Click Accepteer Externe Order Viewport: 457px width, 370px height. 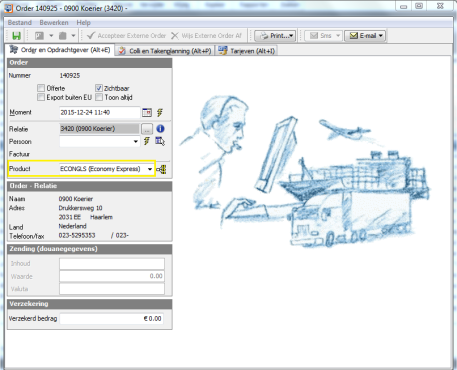coord(126,36)
